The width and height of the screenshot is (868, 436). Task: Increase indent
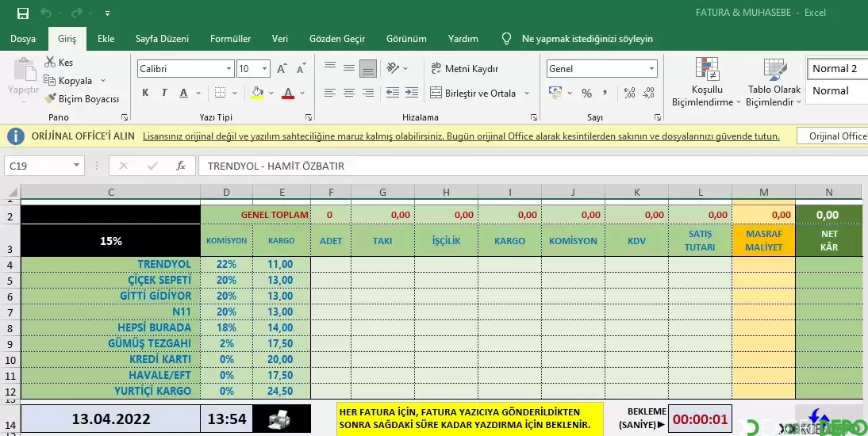[x=411, y=93]
